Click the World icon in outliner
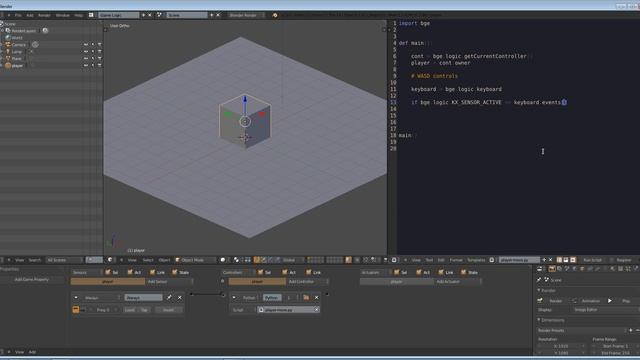The image size is (640, 360). [x=8, y=38]
